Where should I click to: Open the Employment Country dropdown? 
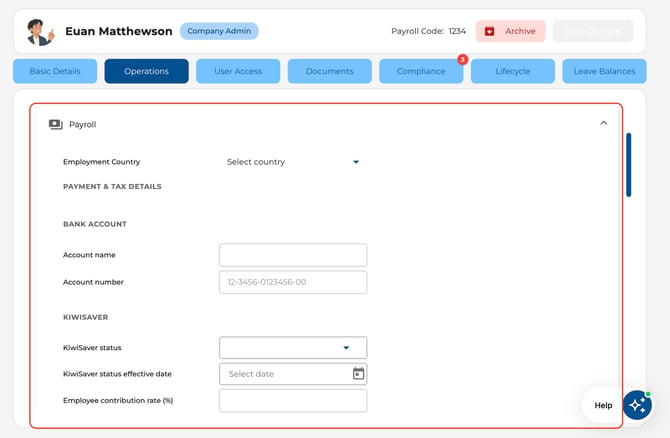coord(293,162)
